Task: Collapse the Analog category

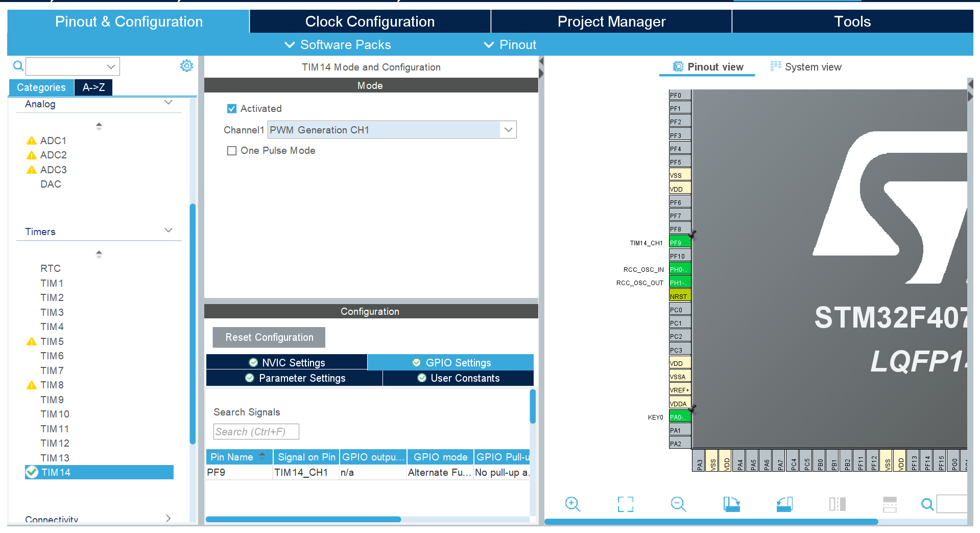Action: tap(168, 103)
